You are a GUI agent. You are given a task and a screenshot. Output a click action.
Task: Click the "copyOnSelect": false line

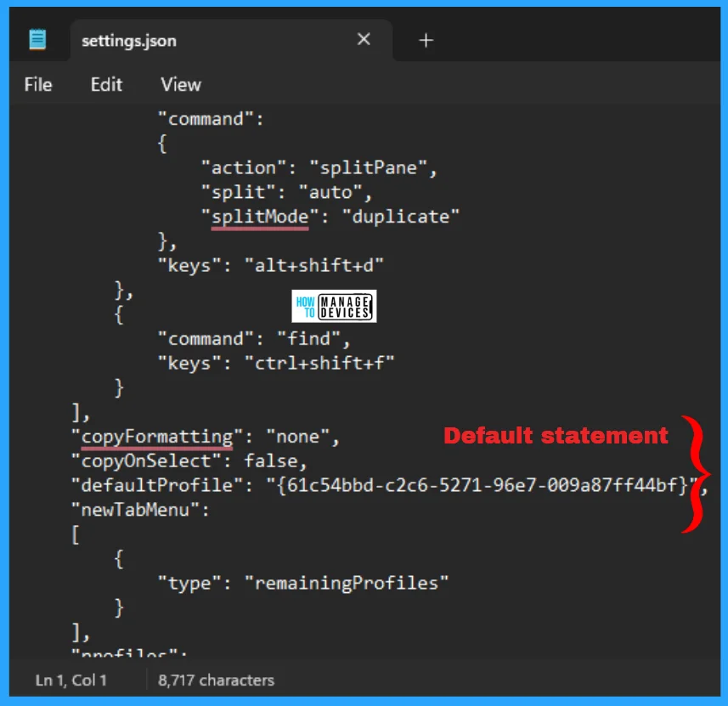pyautogui.click(x=189, y=461)
